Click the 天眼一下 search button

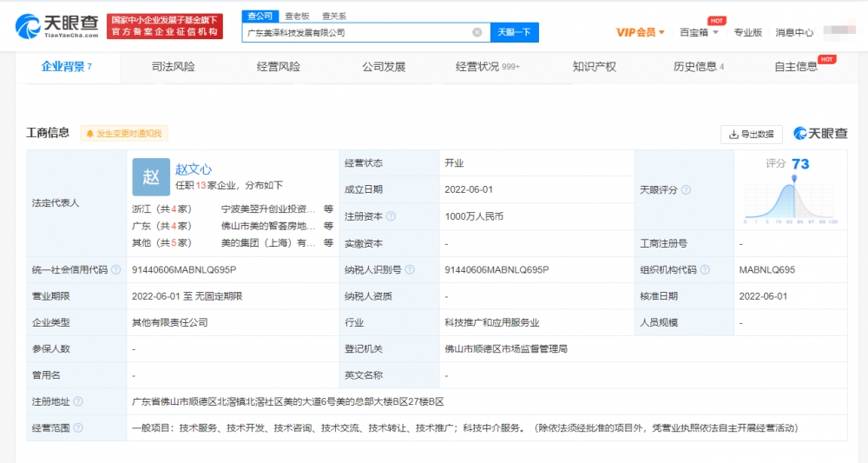point(514,33)
